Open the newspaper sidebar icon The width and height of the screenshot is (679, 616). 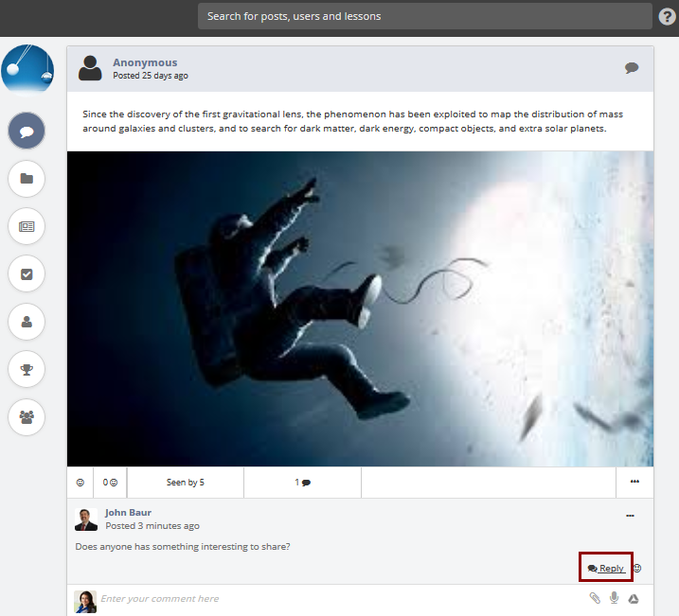pos(27,226)
